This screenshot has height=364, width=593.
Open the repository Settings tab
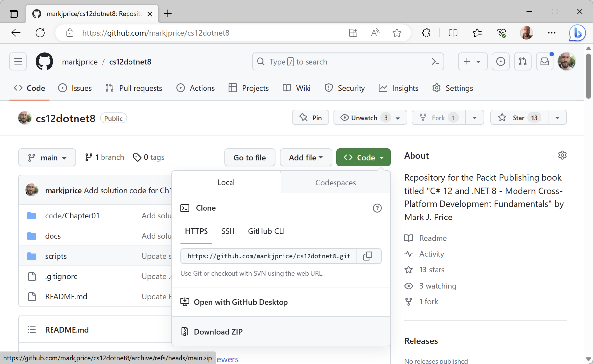pos(453,88)
